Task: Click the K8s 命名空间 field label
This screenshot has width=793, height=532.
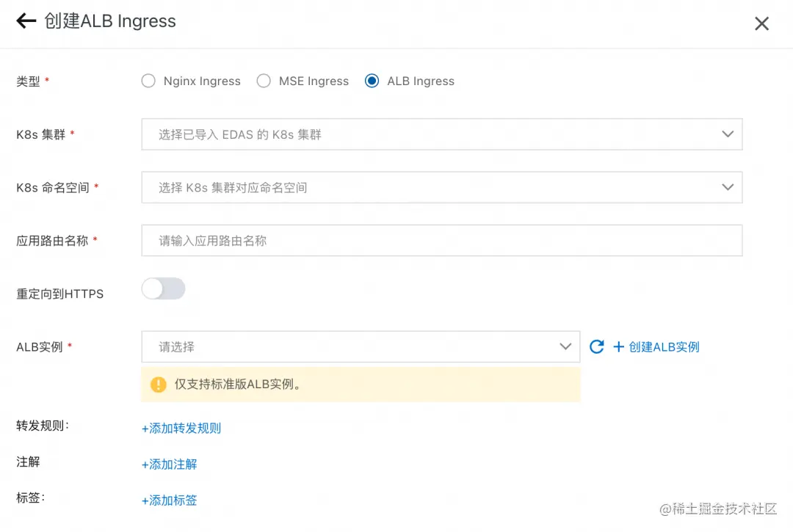Action: [x=53, y=187]
